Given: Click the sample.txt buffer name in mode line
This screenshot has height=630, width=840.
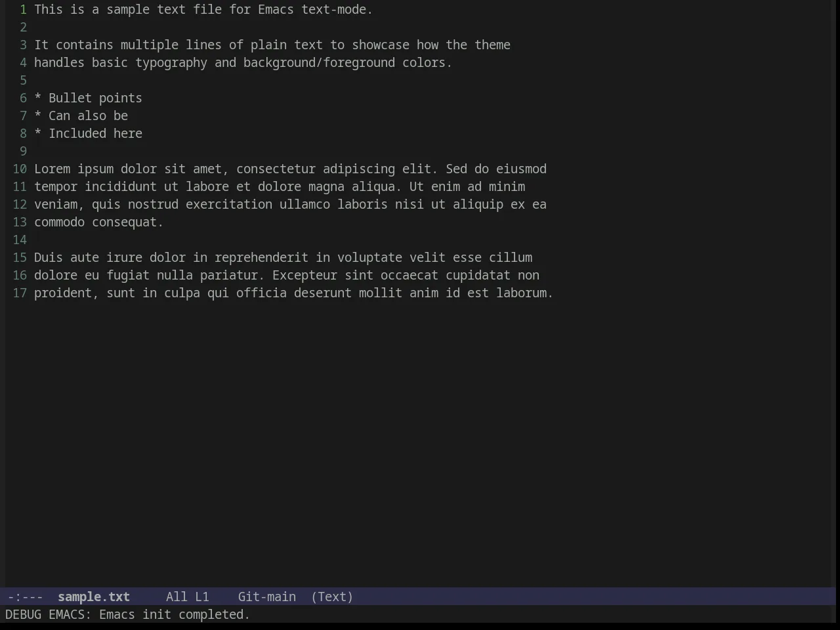Looking at the screenshot, I should [x=94, y=597].
